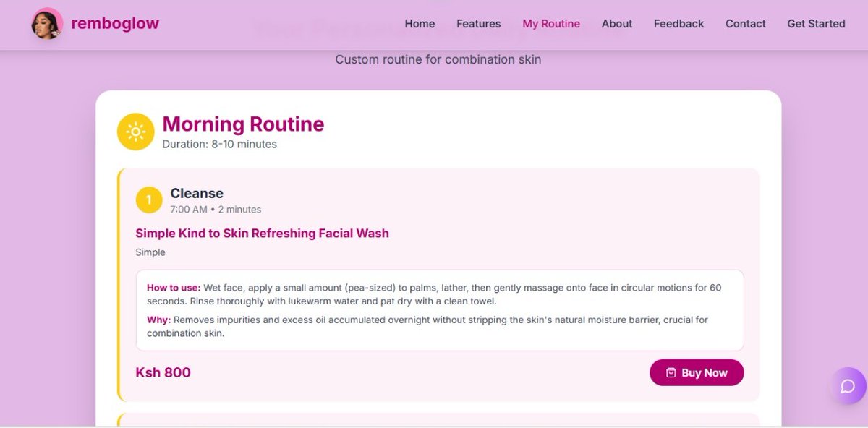Open the chat bubble widget

coord(848,386)
